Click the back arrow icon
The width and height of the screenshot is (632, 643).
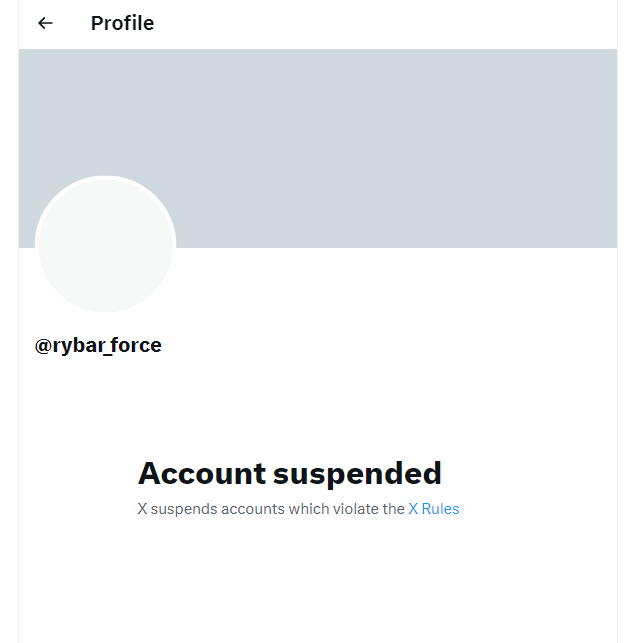pos(45,23)
